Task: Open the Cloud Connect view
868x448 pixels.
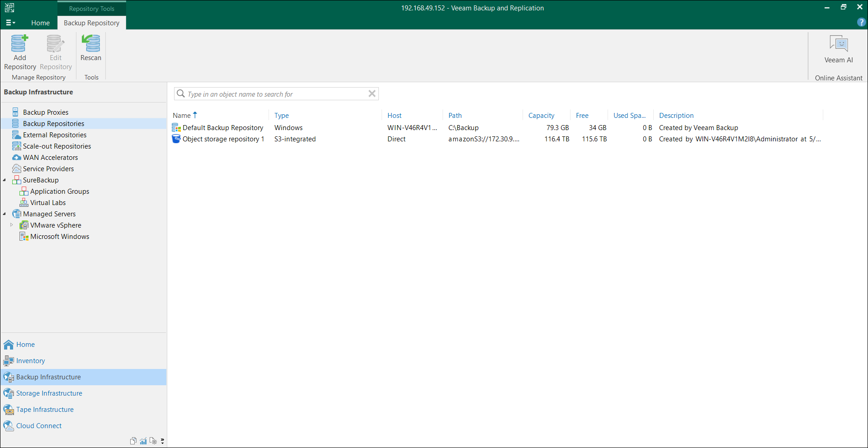Action: click(x=39, y=426)
